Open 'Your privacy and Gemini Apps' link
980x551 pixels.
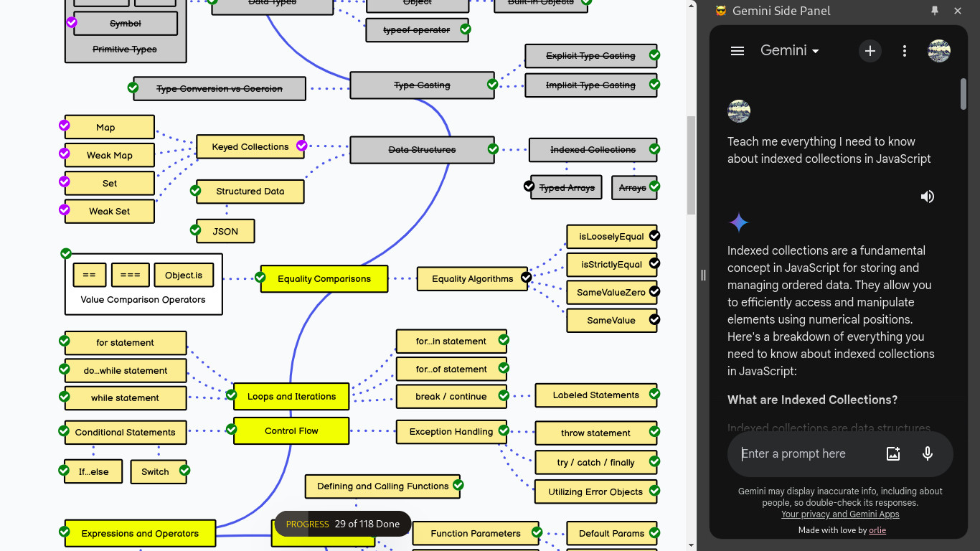pyautogui.click(x=840, y=514)
